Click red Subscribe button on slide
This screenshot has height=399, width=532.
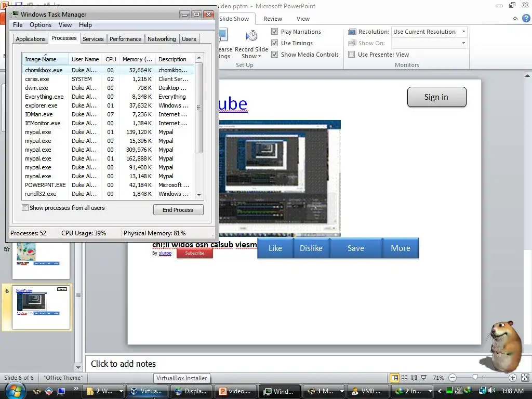[x=195, y=253]
